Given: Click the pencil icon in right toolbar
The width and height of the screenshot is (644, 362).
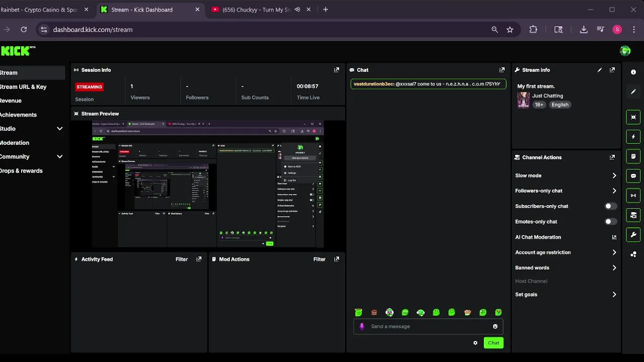Looking at the screenshot, I should (x=633, y=92).
